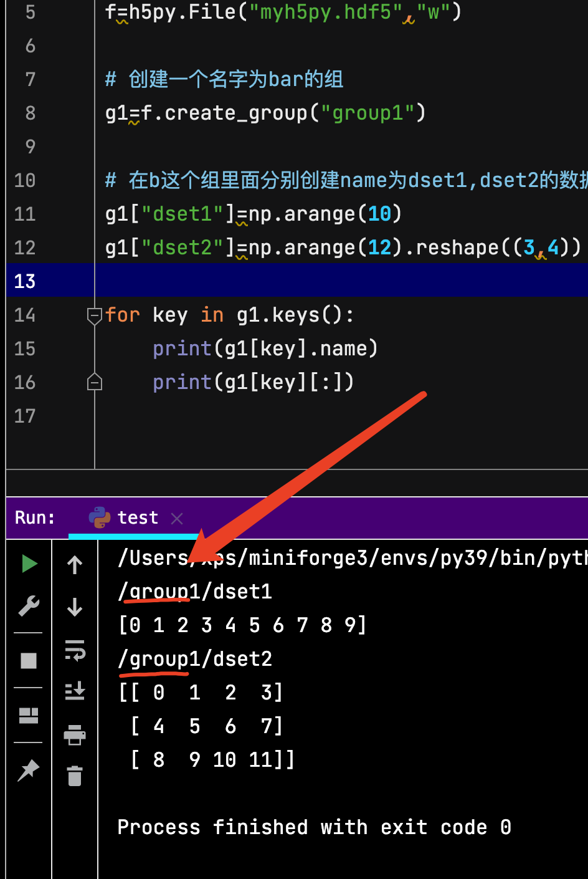The height and width of the screenshot is (879, 588).
Task: Print the console output
Action: [x=74, y=734]
